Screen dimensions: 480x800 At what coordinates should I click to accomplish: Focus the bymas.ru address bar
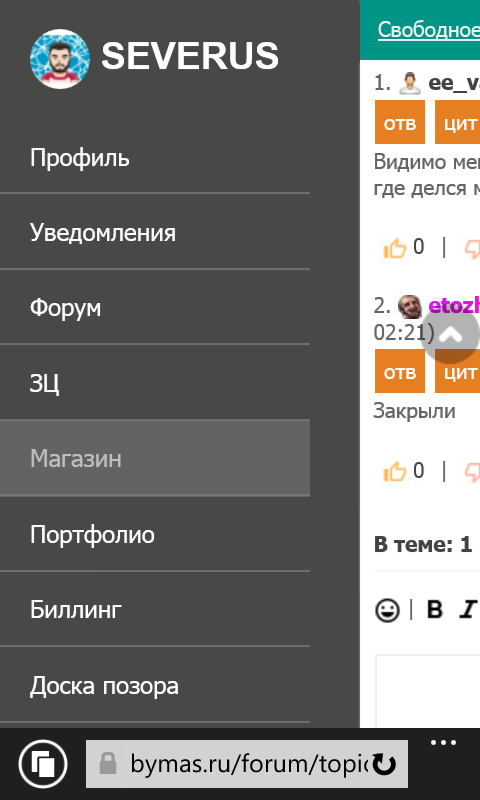[246, 764]
